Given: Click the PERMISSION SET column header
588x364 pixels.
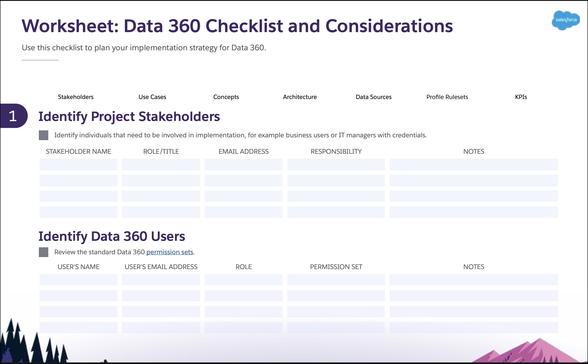Looking at the screenshot, I should 336,267.
